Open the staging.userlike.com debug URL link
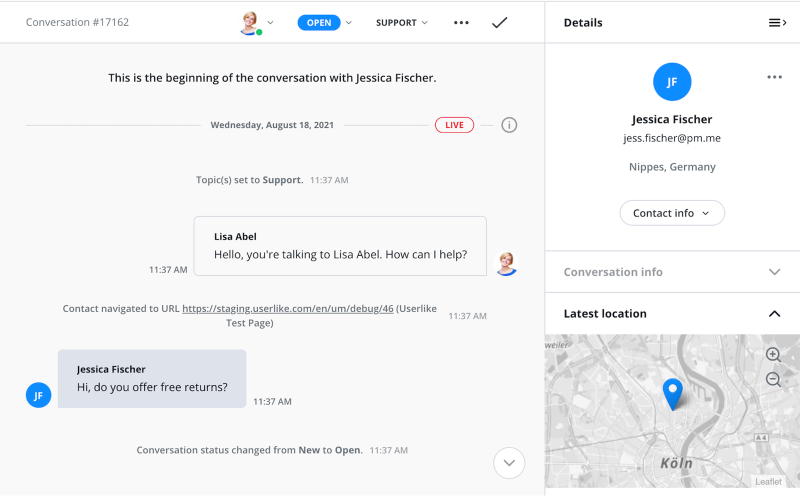The image size is (800, 496). coord(288,308)
